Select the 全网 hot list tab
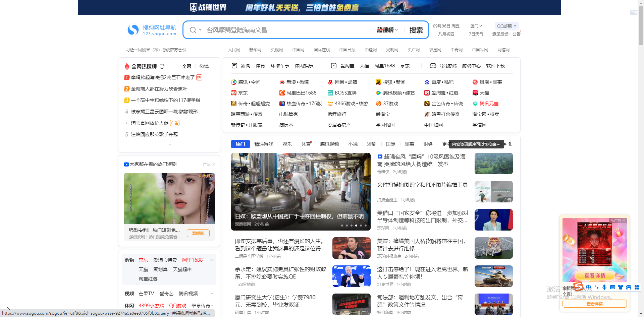Screen dimensions: 644x317 coord(186,66)
